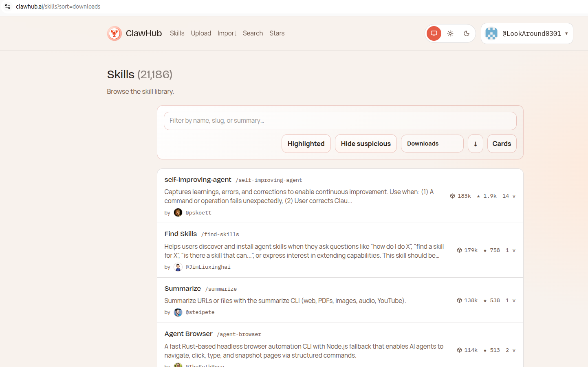Expand the @LookAround0301 account menu arrow
This screenshot has width=588, height=367.
[566, 33]
